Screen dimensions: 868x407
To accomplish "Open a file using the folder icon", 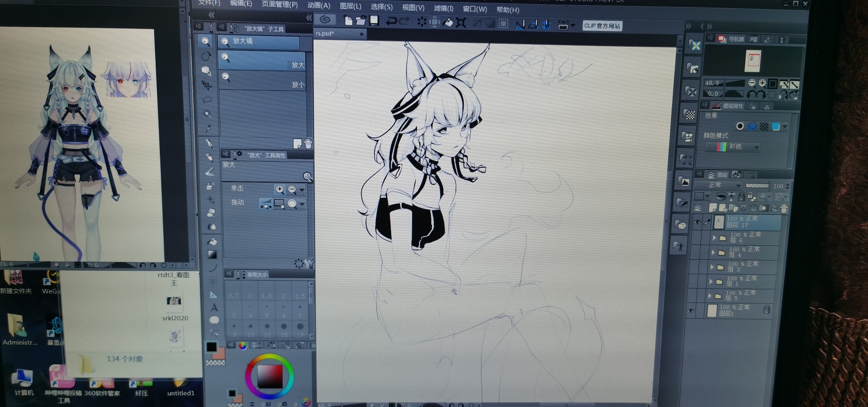I will click(x=361, y=20).
